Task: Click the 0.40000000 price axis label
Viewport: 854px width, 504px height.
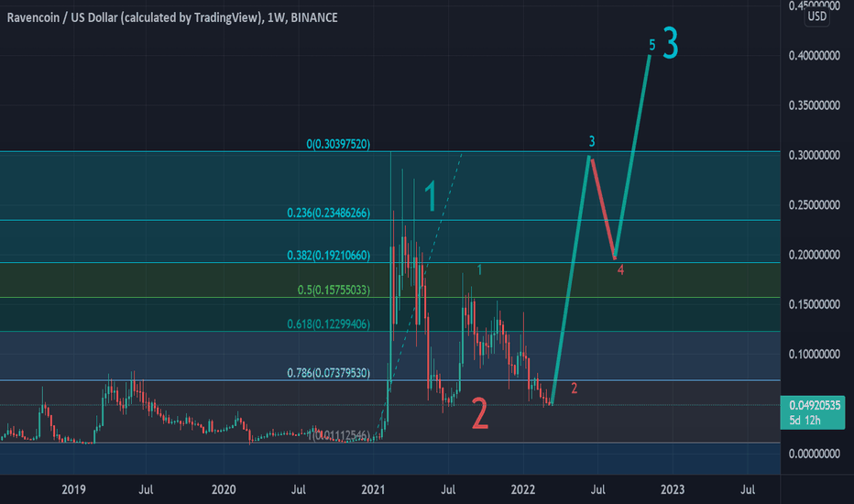Action: tap(815, 56)
